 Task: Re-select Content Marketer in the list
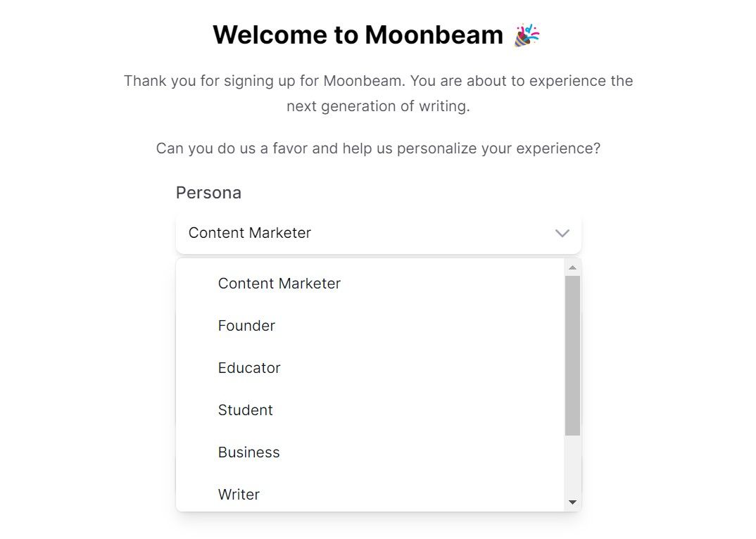(x=279, y=283)
